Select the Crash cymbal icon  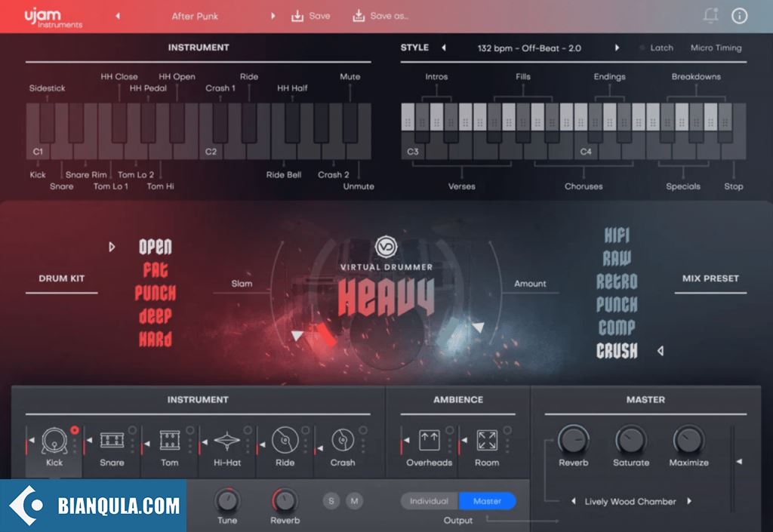tap(343, 440)
